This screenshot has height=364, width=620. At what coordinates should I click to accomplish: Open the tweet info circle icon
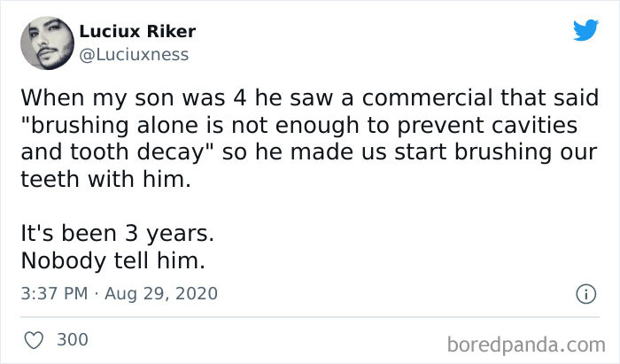pos(585,293)
